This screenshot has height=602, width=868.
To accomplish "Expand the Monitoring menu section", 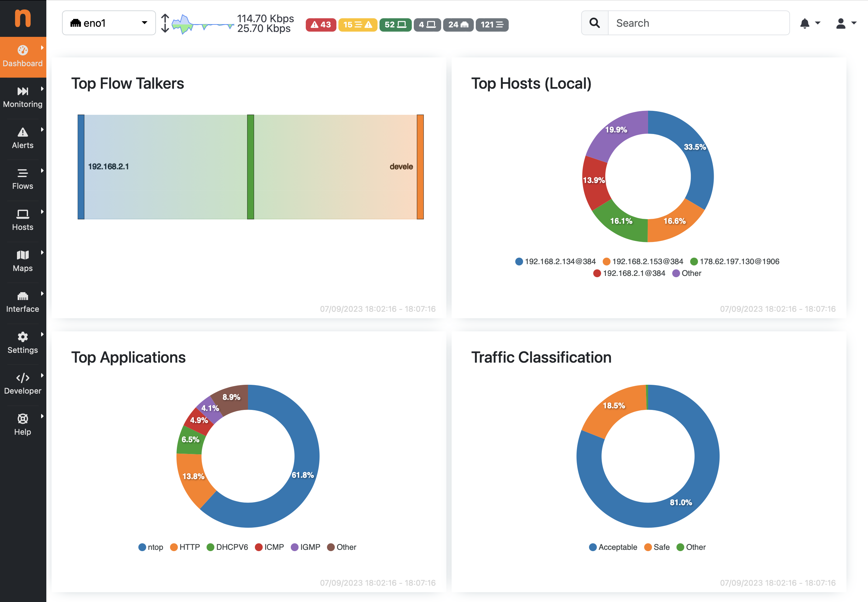I will tap(23, 96).
